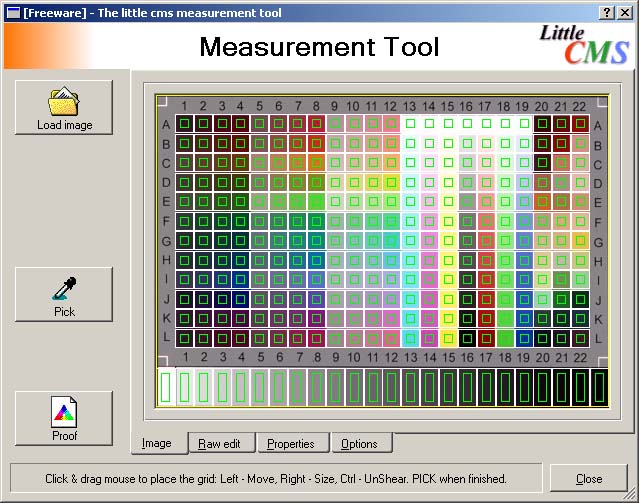Image resolution: width=639 pixels, height=503 pixels.
Task: Click the last black grayscale strip patch
Action: pos(599,386)
